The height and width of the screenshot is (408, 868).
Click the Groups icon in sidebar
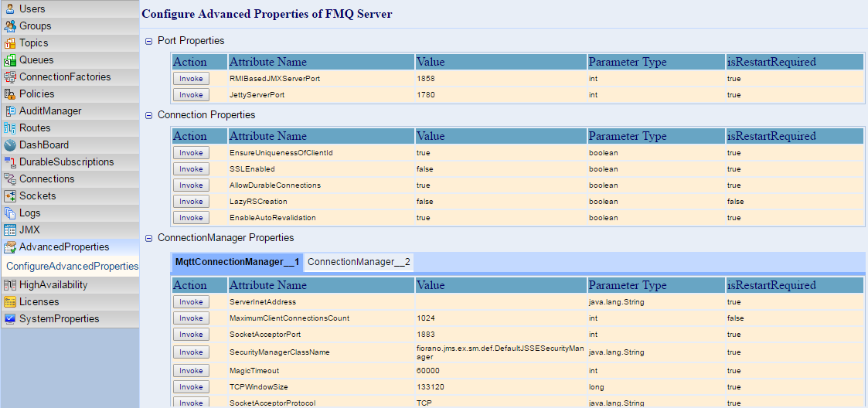pyautogui.click(x=10, y=26)
